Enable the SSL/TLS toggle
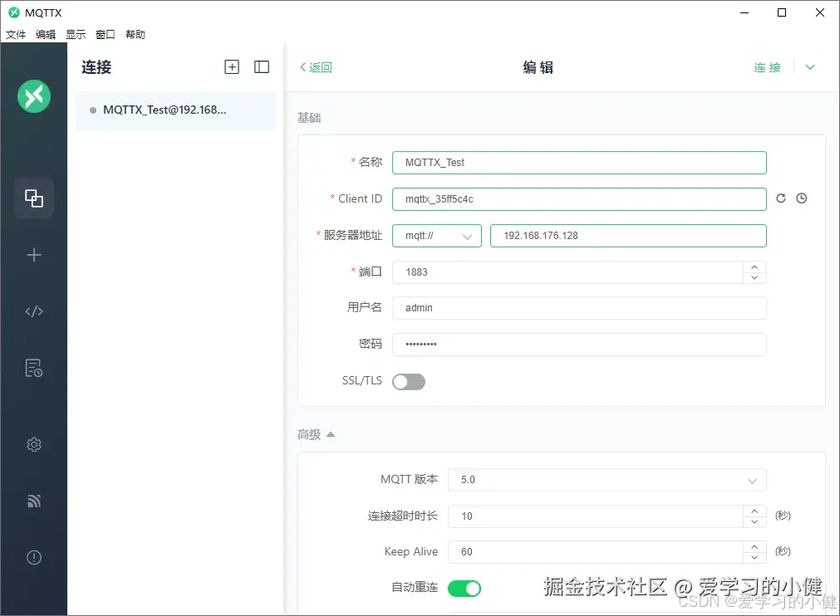This screenshot has width=840, height=616. pos(408,381)
